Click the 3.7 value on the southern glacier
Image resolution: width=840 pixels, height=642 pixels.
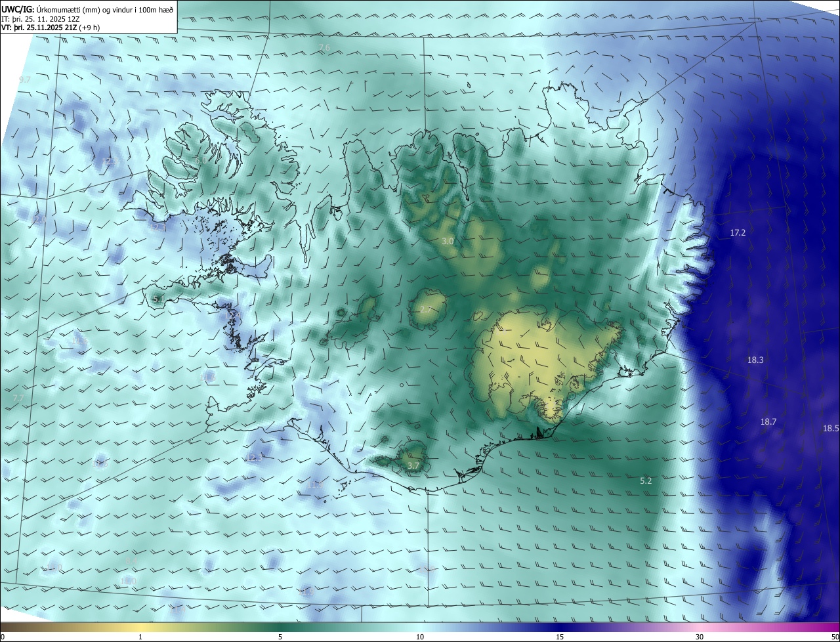point(413,466)
